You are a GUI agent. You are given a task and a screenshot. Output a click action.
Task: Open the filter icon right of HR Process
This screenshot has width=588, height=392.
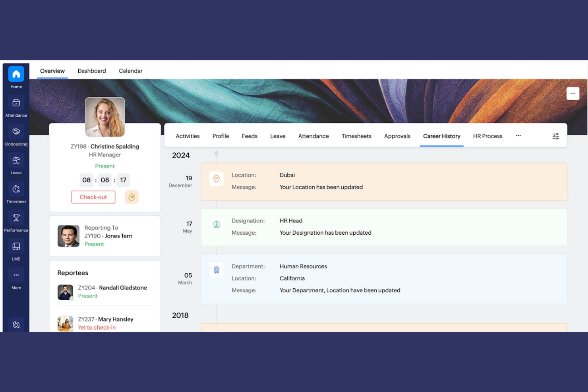(555, 136)
